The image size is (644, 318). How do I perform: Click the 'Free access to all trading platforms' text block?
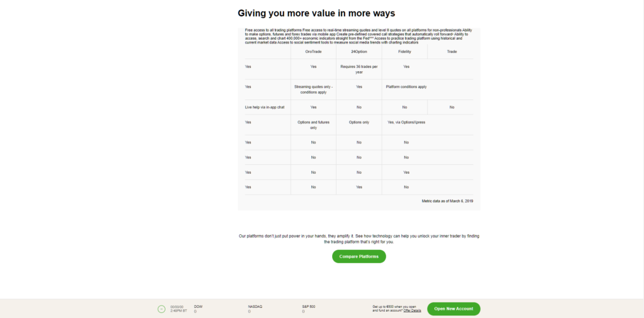[x=359, y=36]
